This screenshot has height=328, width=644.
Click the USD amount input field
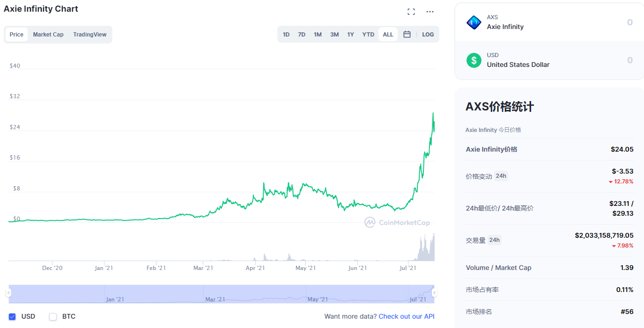click(585, 60)
